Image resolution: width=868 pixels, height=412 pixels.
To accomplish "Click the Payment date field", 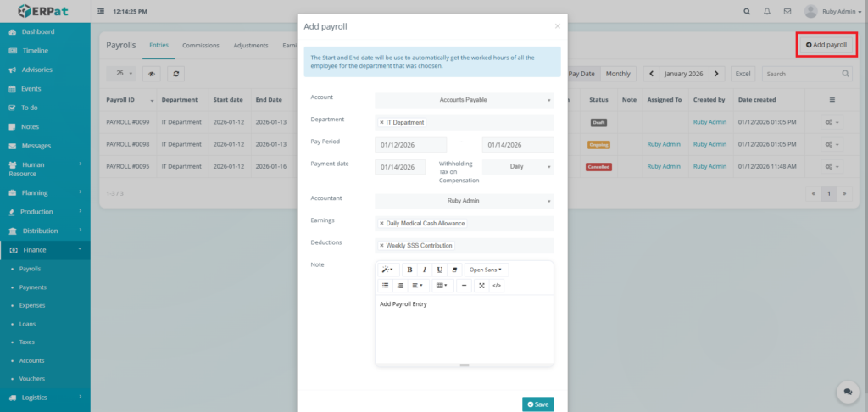I will coord(400,167).
